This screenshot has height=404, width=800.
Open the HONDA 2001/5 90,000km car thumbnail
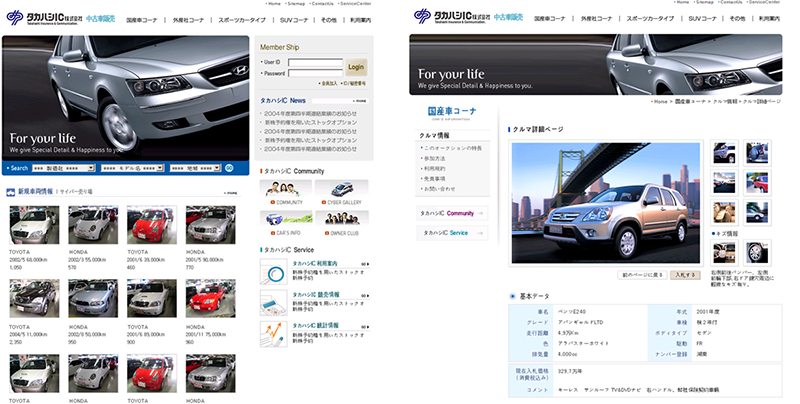click(211, 225)
